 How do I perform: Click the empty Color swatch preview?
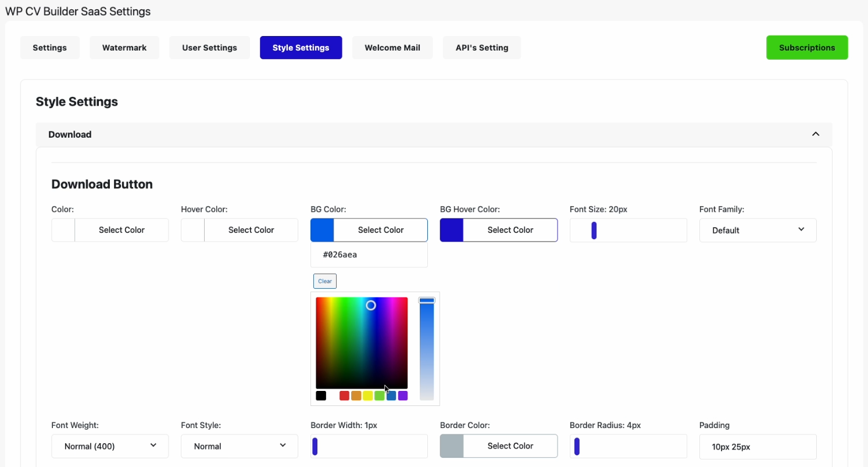coord(63,230)
